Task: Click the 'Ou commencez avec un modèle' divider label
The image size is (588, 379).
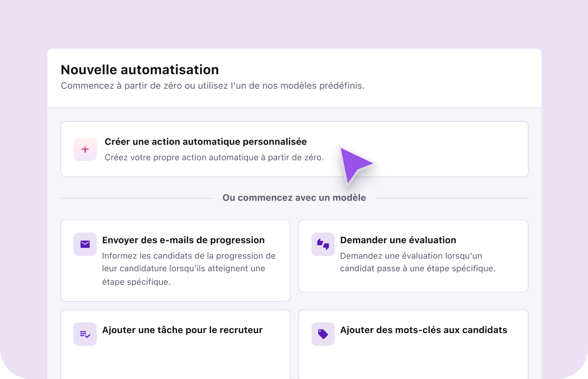Action: (x=294, y=197)
